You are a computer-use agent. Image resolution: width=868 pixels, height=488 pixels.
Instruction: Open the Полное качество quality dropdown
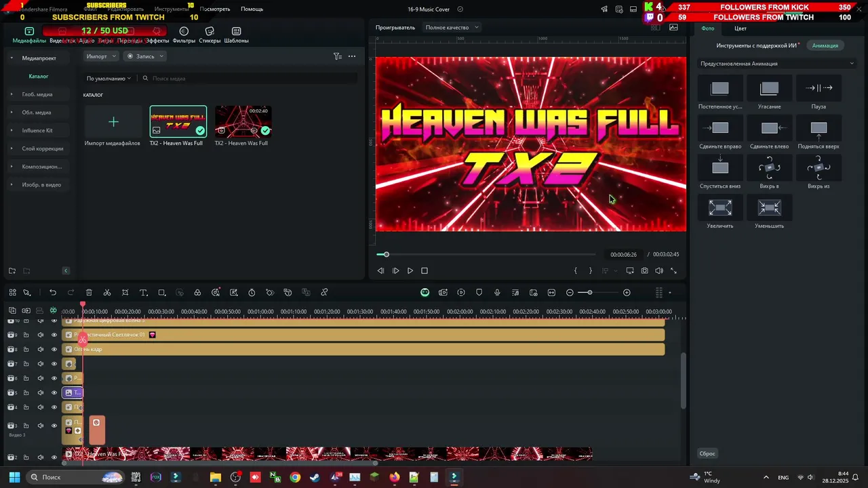[452, 28]
